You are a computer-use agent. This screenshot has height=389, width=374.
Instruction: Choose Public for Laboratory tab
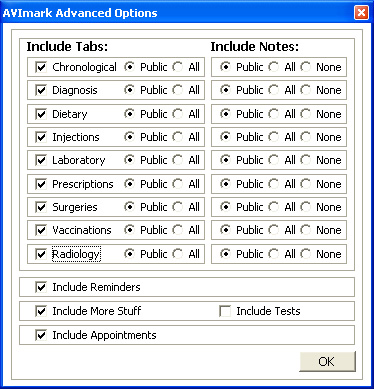(129, 160)
